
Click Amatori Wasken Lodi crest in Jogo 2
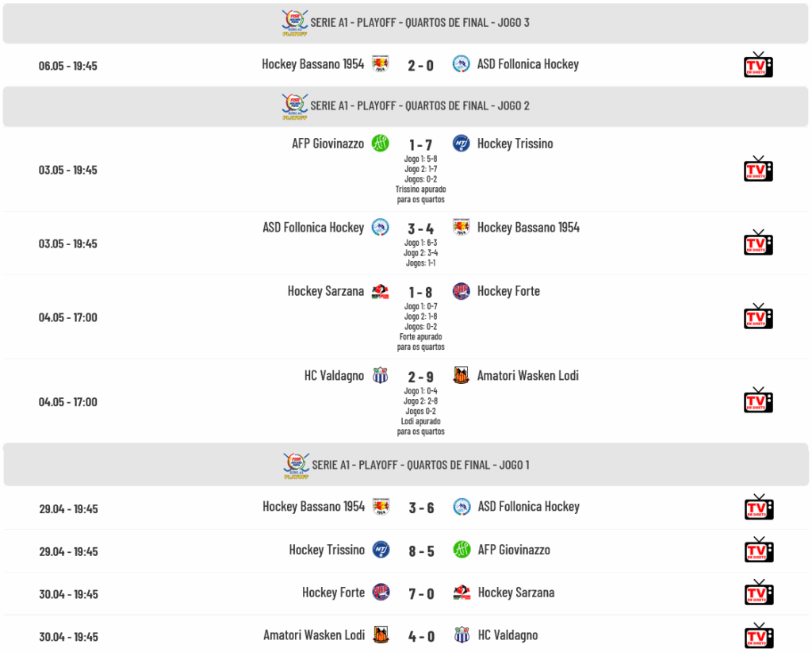point(461,375)
